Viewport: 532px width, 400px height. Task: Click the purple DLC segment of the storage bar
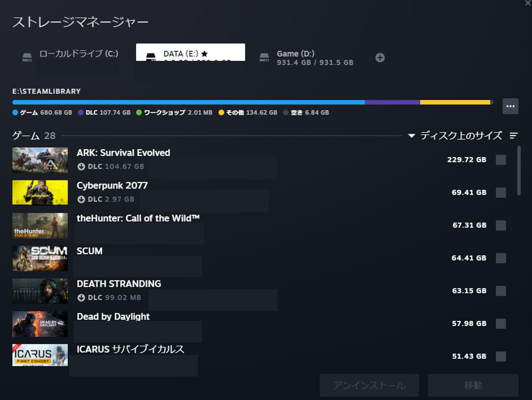[392, 102]
